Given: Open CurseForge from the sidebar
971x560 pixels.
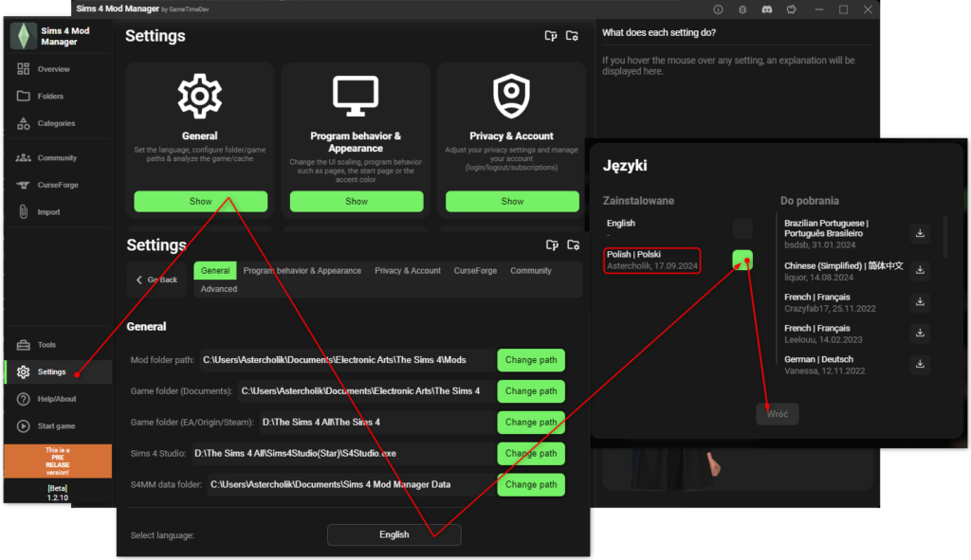Looking at the screenshot, I should (57, 185).
